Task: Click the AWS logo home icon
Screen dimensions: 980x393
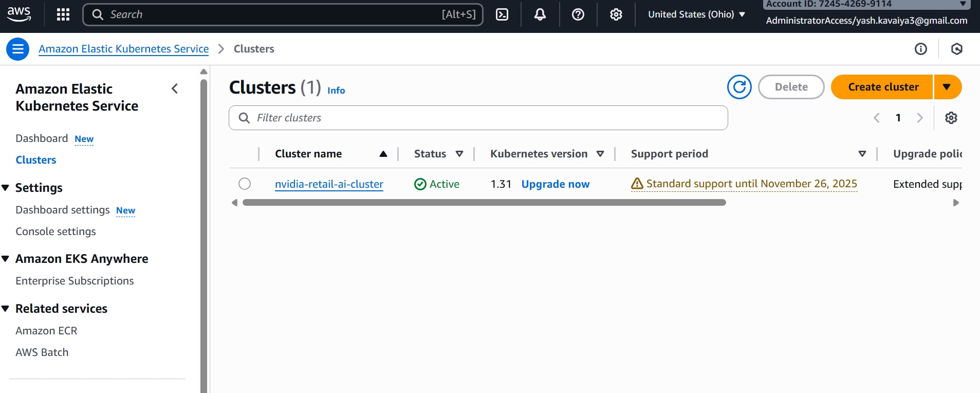Action: coord(19,14)
